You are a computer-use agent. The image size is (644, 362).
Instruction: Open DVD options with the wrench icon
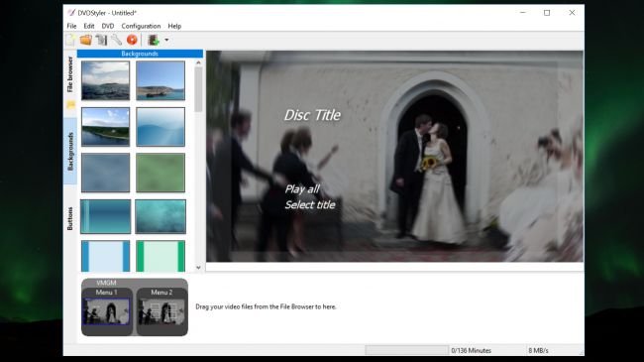[117, 40]
